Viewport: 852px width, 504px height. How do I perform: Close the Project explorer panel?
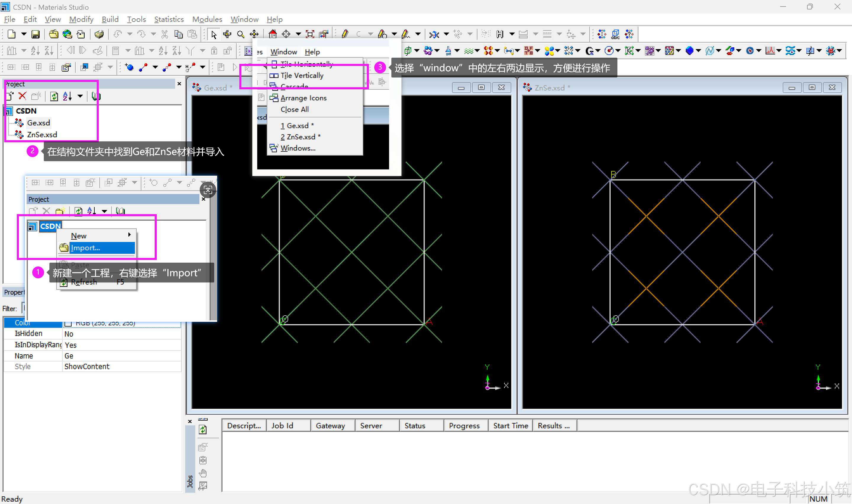pyautogui.click(x=179, y=83)
